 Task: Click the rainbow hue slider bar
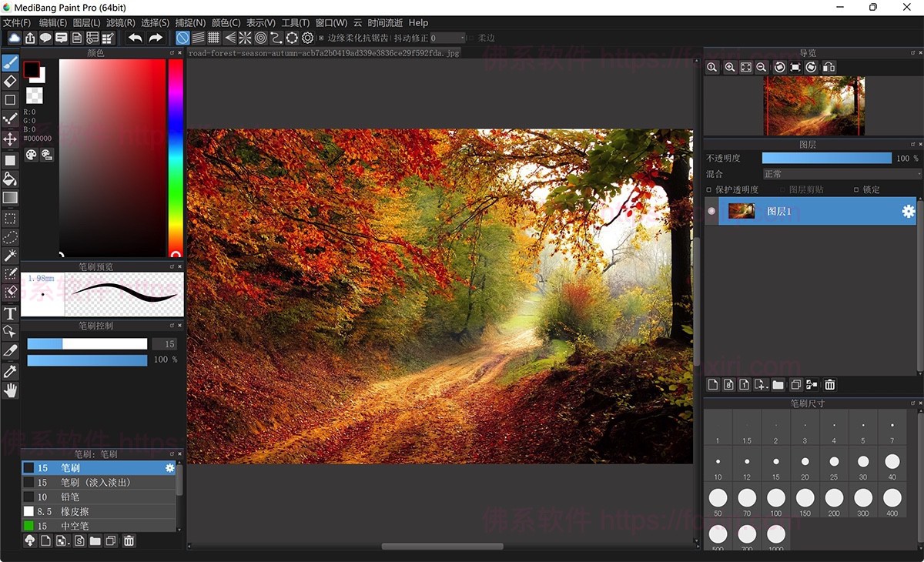[176, 154]
